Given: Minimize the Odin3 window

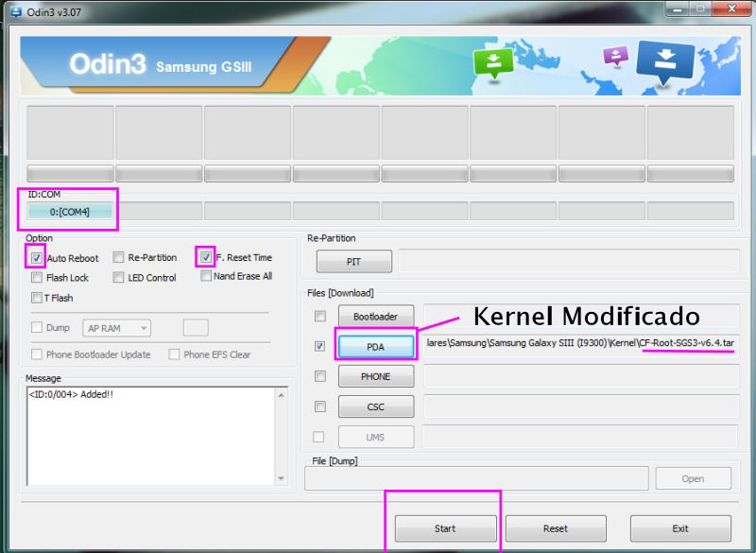Looking at the screenshot, I should tap(678, 9).
